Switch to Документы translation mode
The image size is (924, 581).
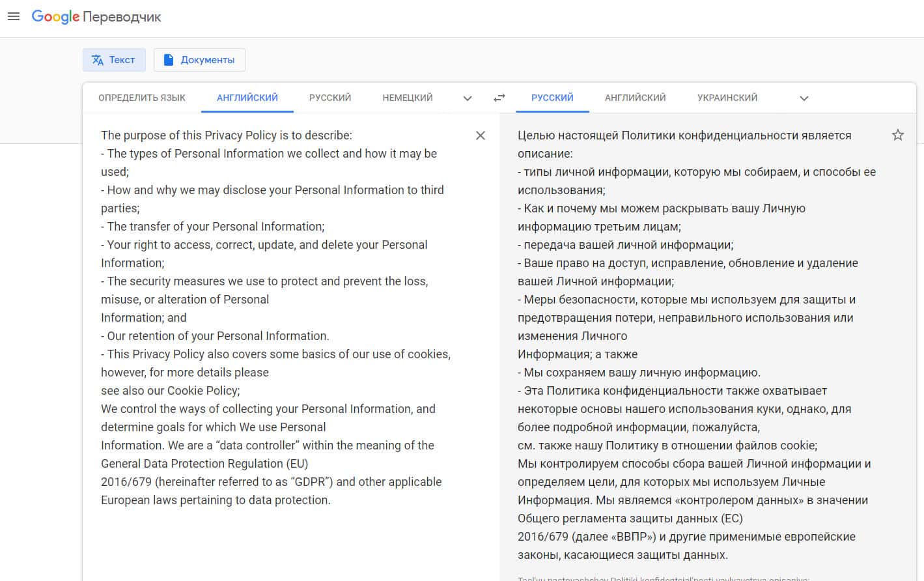(199, 60)
